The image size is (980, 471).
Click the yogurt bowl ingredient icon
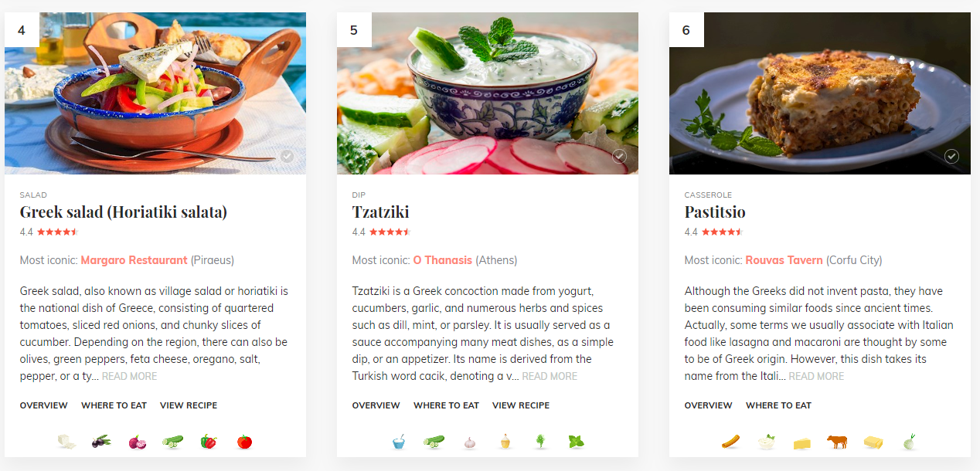(x=399, y=442)
